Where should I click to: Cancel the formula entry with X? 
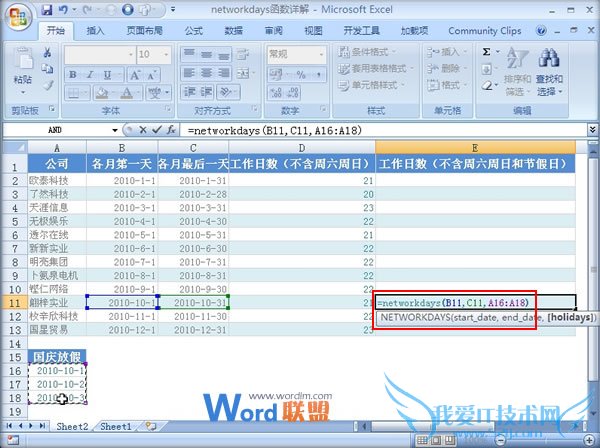click(x=143, y=130)
